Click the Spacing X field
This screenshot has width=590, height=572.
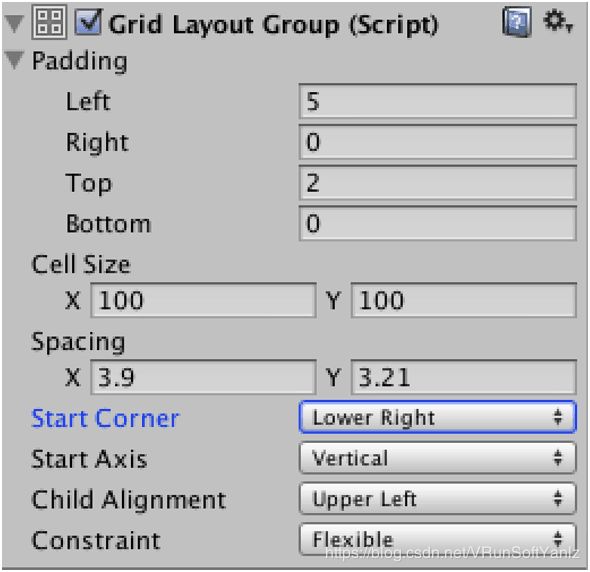pos(203,377)
